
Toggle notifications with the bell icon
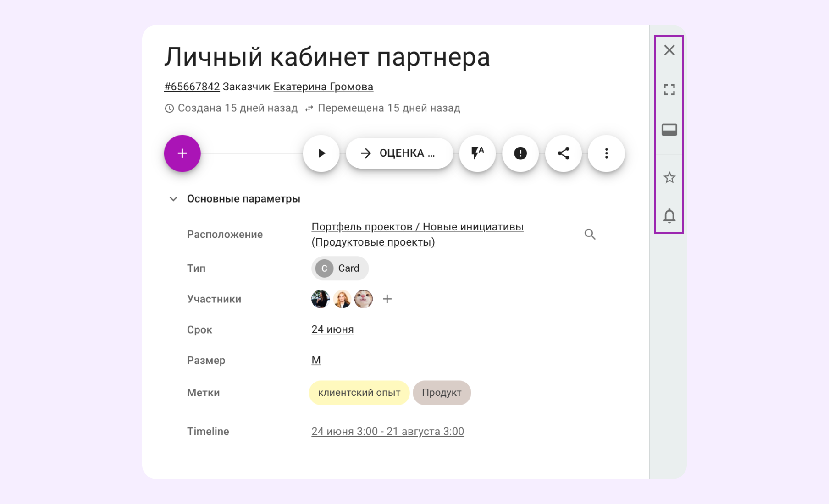pos(669,216)
